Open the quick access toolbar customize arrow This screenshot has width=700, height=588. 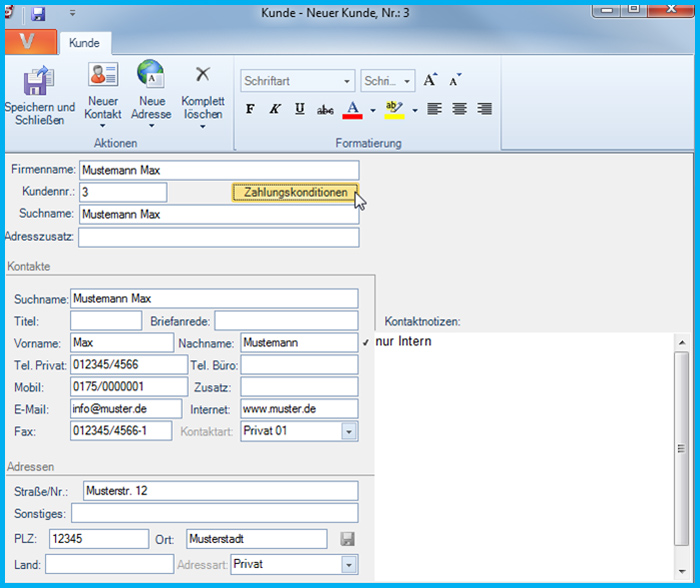point(72,13)
